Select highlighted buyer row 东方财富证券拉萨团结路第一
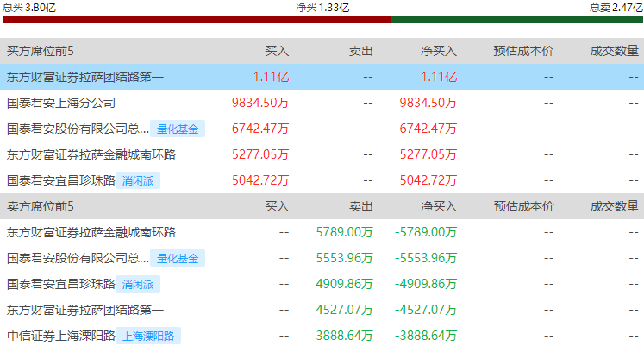Screen dimensions: 644x346 322,77
